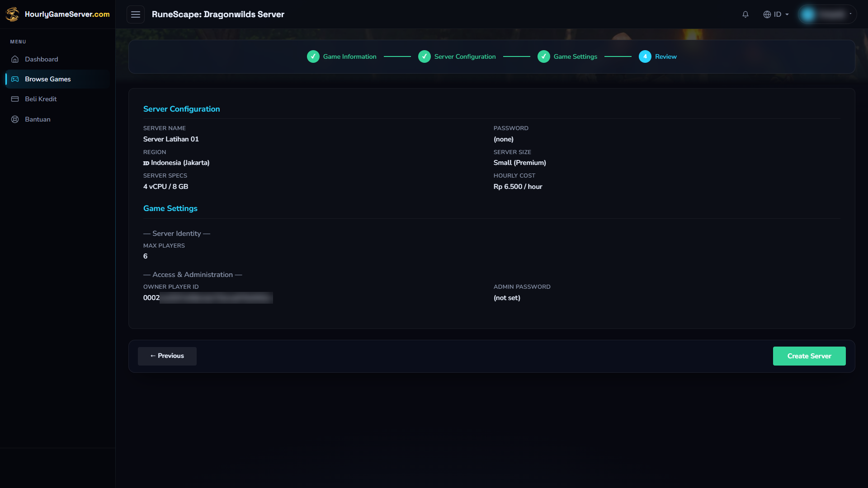This screenshot has width=868, height=488.
Task: Click the 'Access & Administration' subsection label
Action: tap(193, 275)
